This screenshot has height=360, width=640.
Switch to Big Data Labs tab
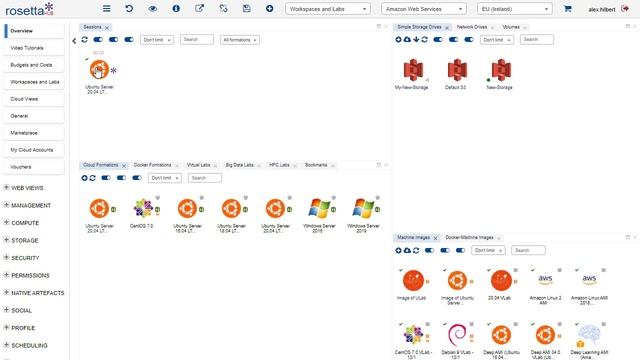[x=240, y=165]
